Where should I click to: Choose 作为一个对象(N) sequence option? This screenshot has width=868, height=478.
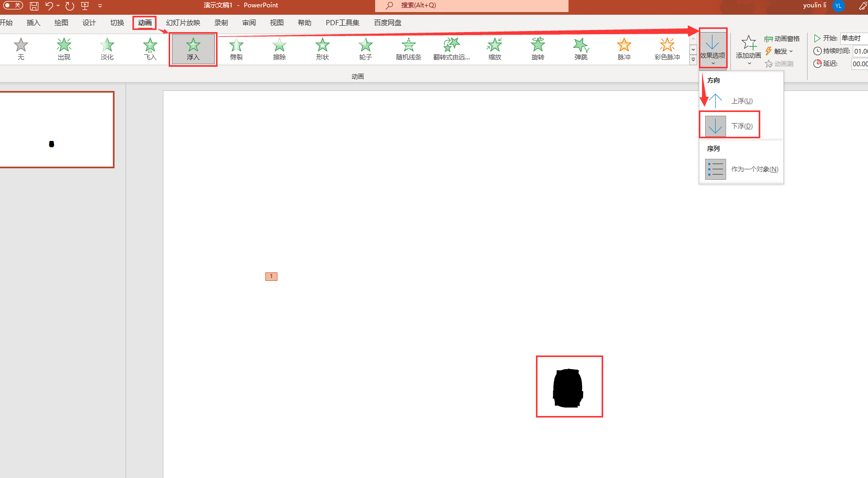[741, 169]
